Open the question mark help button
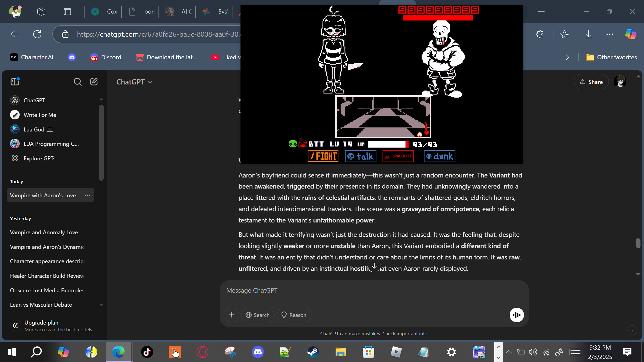The height and width of the screenshot is (362, 644). 632,331
